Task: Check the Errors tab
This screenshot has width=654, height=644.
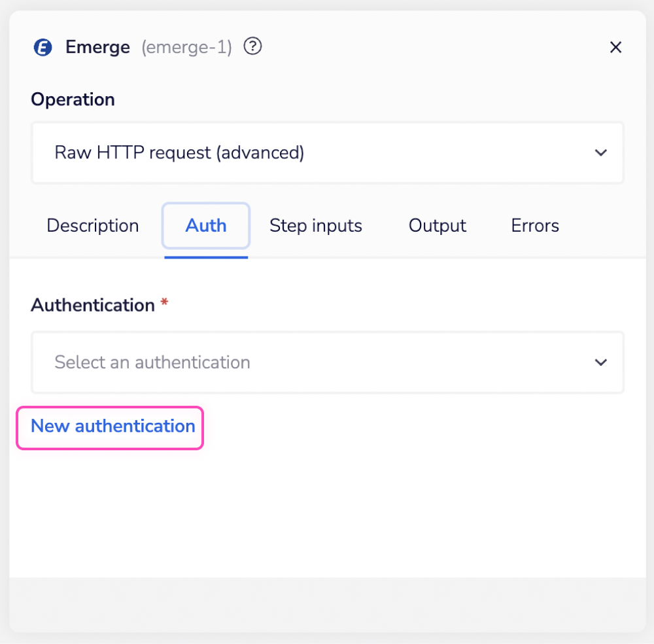Action: pyautogui.click(x=534, y=225)
